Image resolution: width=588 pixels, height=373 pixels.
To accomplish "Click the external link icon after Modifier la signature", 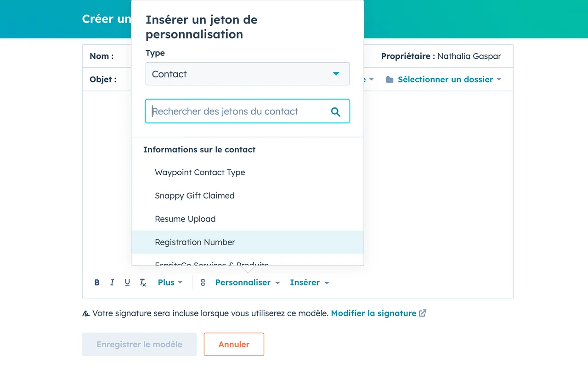I will [423, 313].
